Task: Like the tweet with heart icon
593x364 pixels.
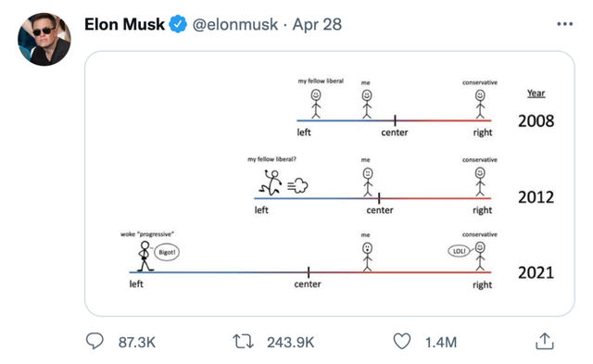Action: coord(401,342)
